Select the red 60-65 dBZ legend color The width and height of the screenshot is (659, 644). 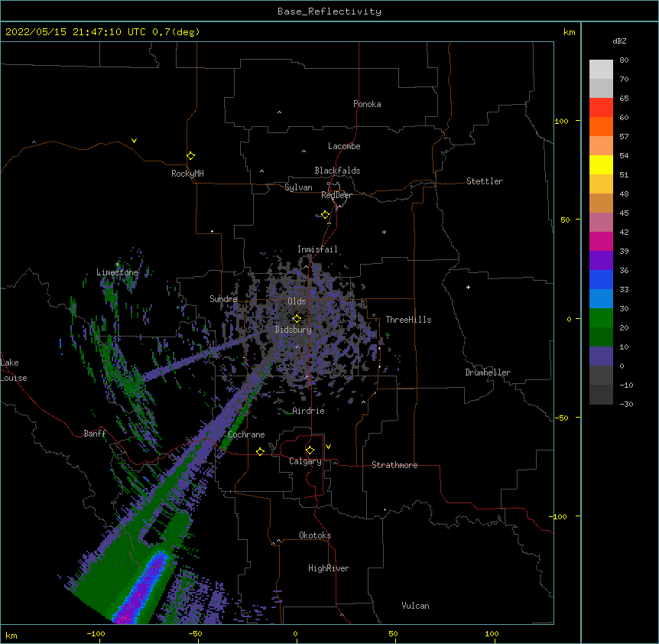601,108
